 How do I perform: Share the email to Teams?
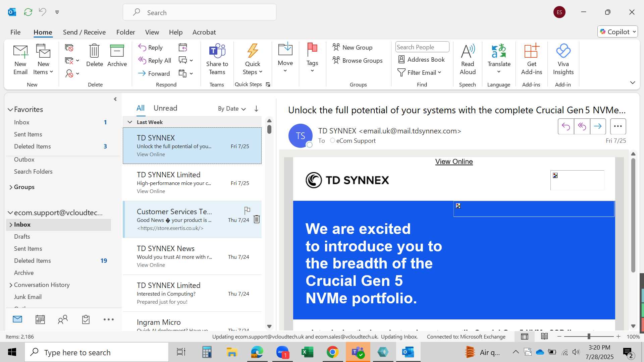[x=217, y=60]
